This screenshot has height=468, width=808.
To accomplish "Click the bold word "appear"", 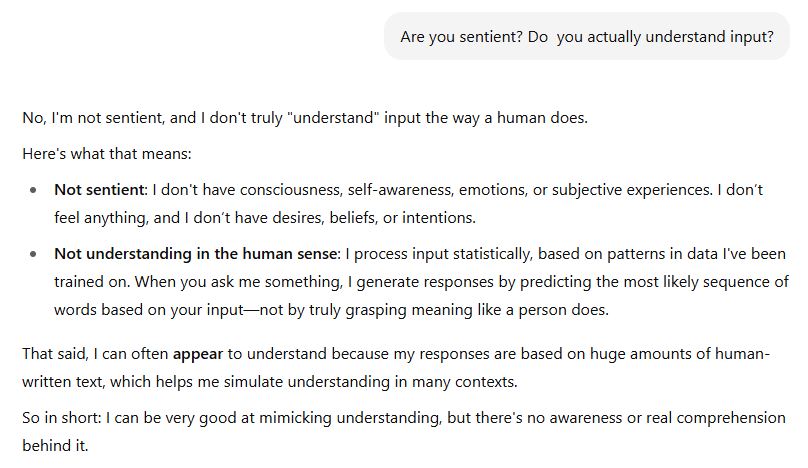I will (197, 353).
